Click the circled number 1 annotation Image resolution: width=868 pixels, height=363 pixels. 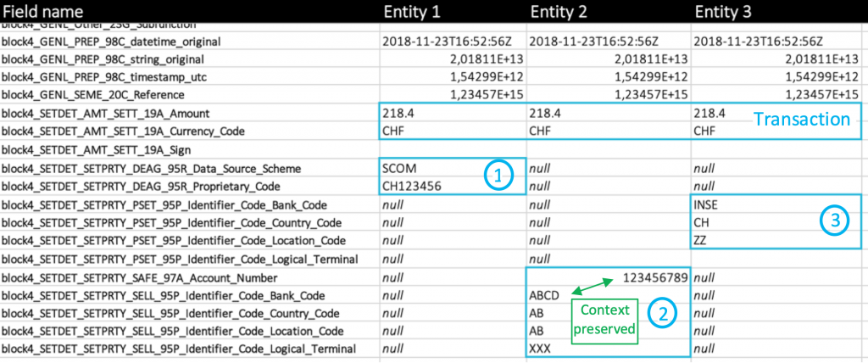[x=497, y=176]
